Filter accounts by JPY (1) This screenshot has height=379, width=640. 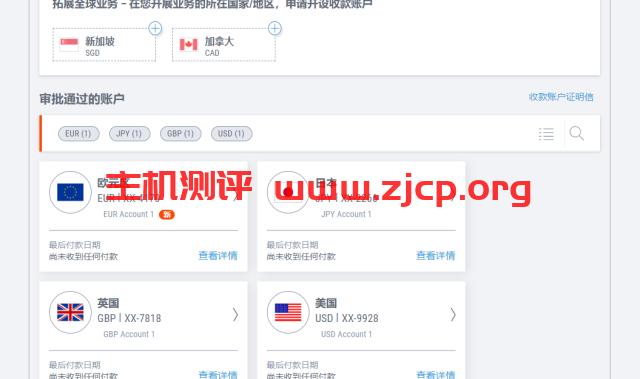click(x=129, y=134)
